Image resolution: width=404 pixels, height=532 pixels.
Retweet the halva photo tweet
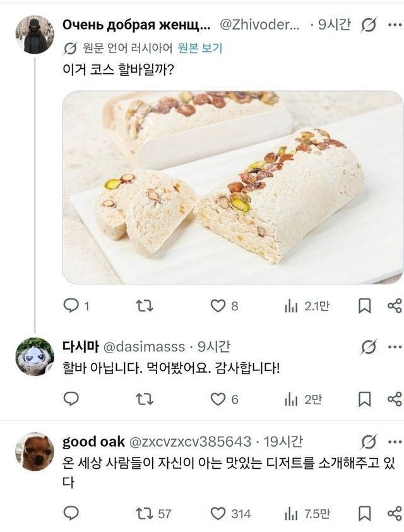coord(145,306)
